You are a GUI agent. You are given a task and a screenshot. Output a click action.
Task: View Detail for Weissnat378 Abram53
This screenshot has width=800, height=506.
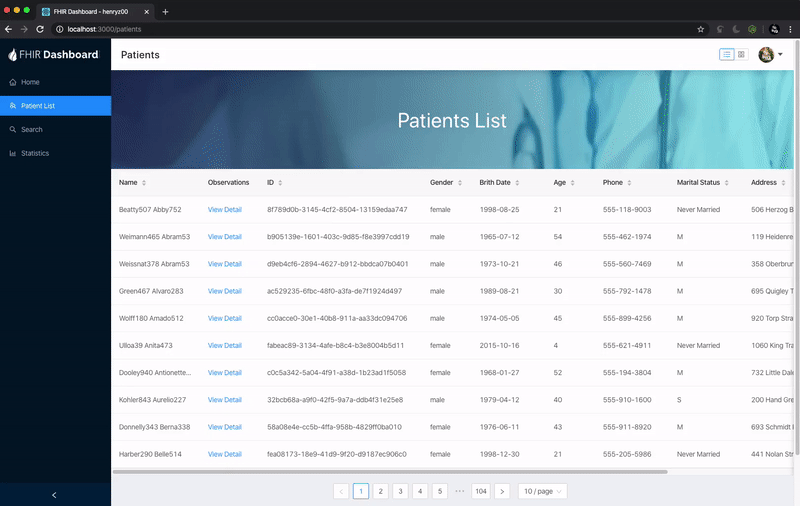pos(224,264)
